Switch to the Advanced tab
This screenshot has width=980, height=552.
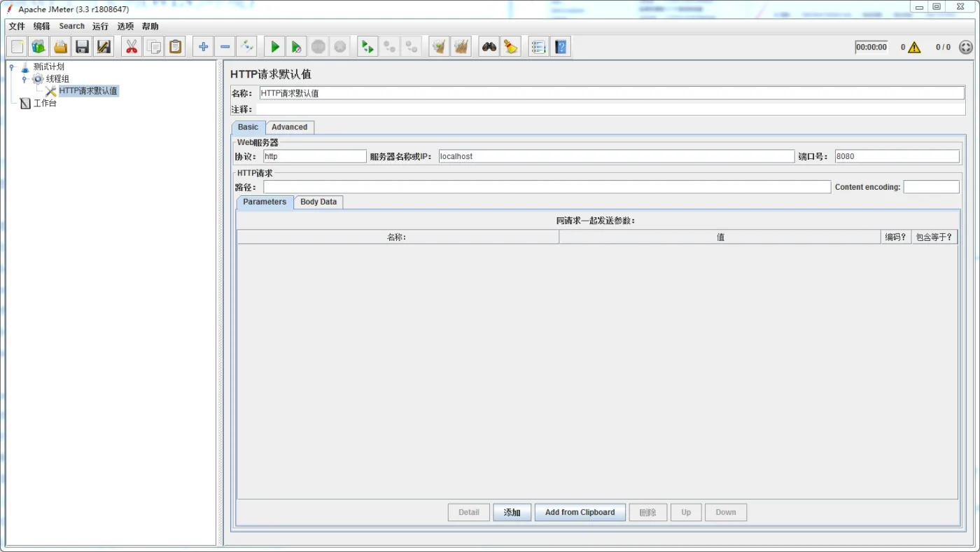289,127
